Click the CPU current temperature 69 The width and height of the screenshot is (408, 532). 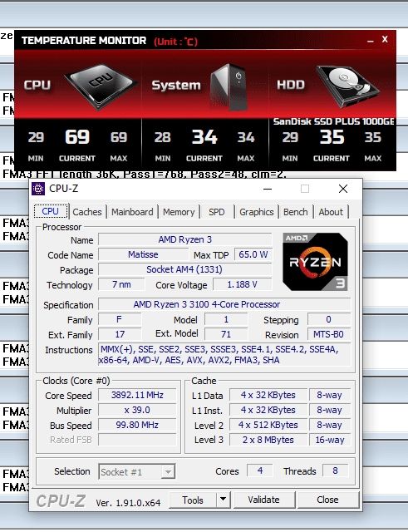click(77, 137)
